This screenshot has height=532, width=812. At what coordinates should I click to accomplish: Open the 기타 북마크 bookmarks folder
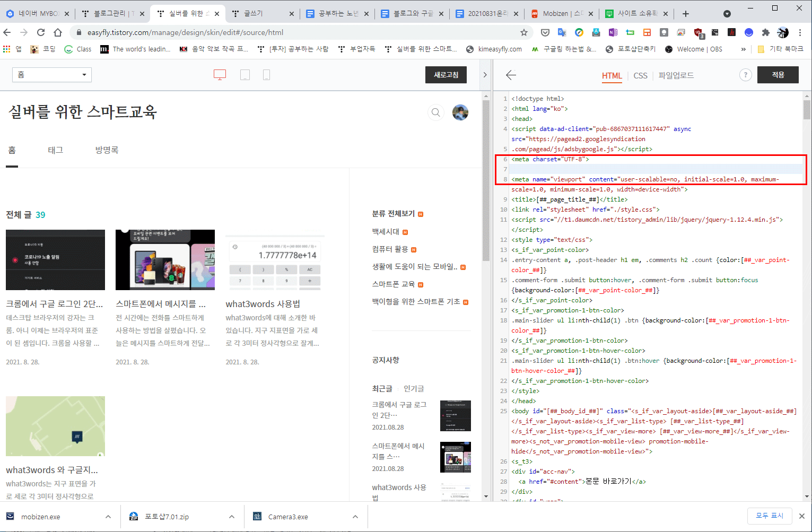[780, 49]
